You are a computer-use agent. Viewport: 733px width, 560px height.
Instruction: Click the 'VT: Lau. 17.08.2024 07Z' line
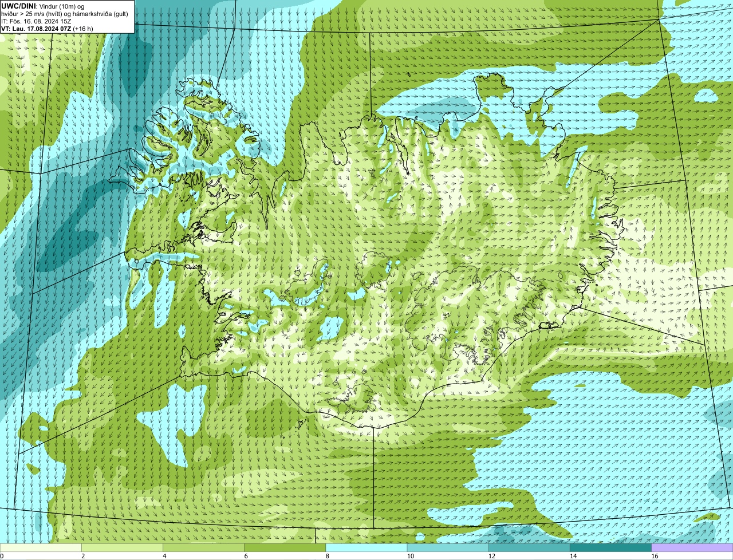[x=47, y=29]
